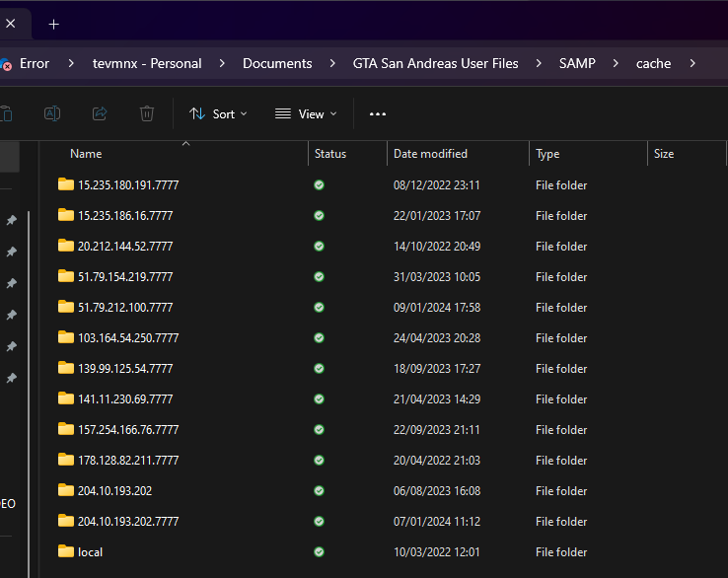Go to GTA San Andreas User Files breadcrumb
Viewport: 728px width, 578px height.
point(435,63)
